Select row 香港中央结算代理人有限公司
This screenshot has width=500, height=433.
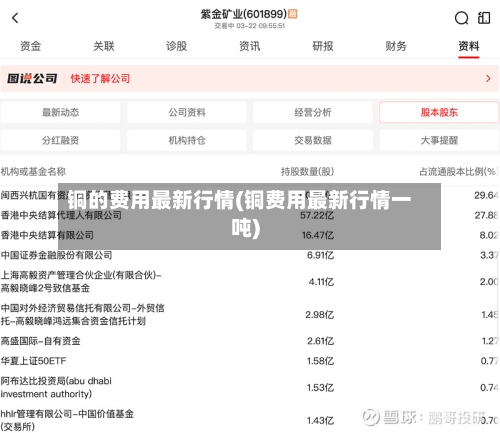(250, 215)
